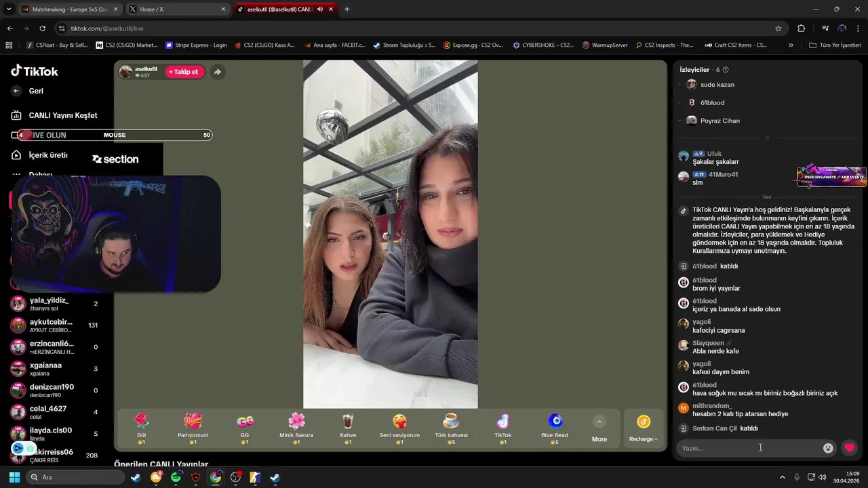Send the GG gift

245,429
